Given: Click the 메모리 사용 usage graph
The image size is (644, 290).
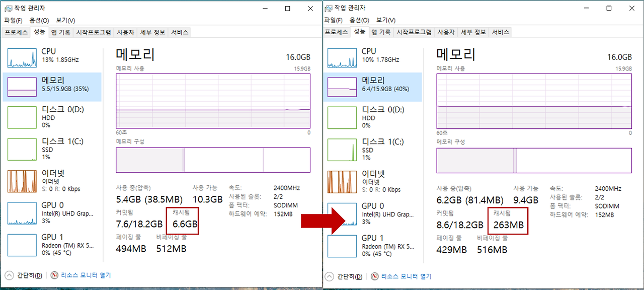Looking at the screenshot, I should tap(213, 101).
